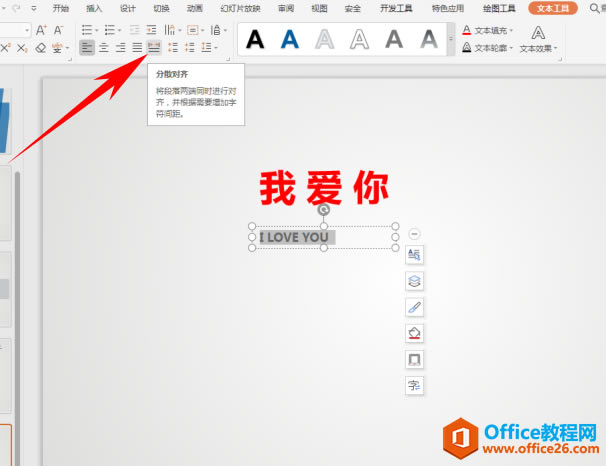Screen dimensions: 606x466
Task: Open the 开发工具 tab
Action: [x=396, y=8]
